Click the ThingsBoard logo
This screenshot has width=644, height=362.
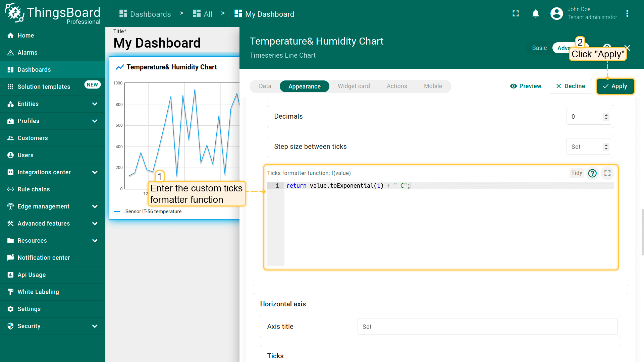tap(52, 14)
